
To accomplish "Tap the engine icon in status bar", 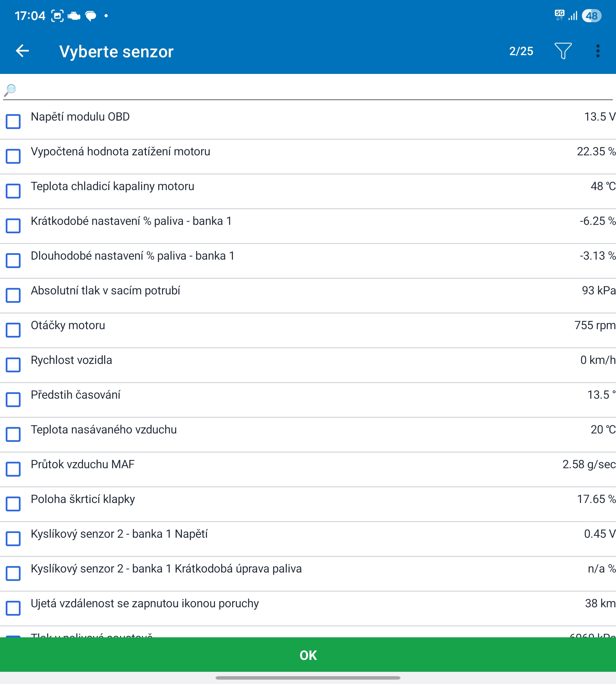I will click(x=74, y=16).
